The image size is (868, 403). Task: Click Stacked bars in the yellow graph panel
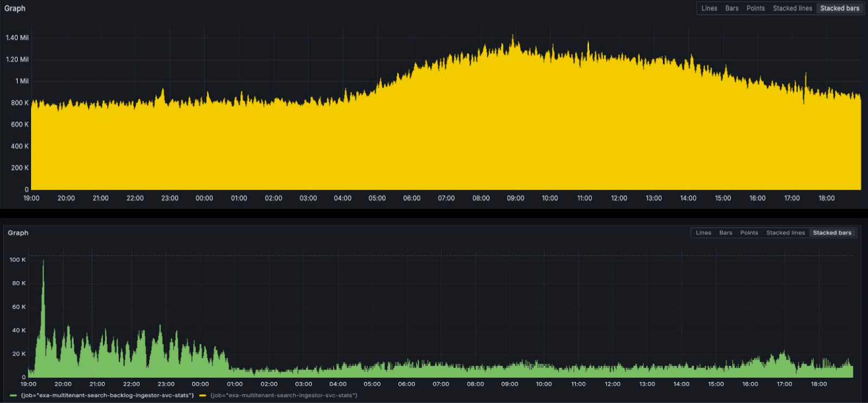pyautogui.click(x=839, y=8)
